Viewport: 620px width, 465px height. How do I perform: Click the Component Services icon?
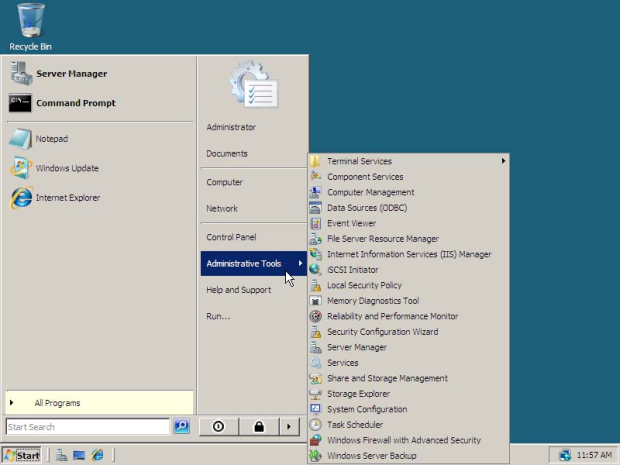tap(315, 176)
